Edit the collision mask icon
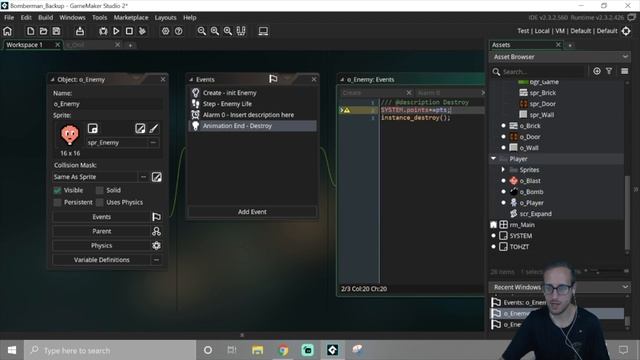 (x=157, y=177)
